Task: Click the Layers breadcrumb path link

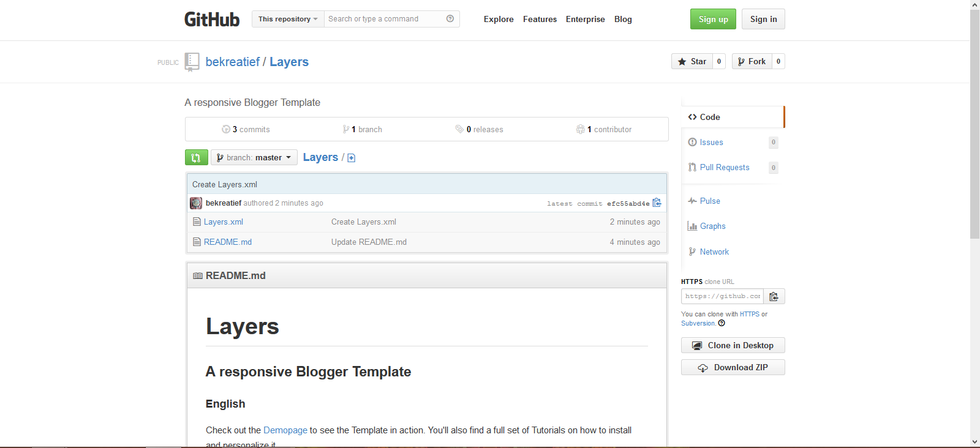Action: (320, 157)
